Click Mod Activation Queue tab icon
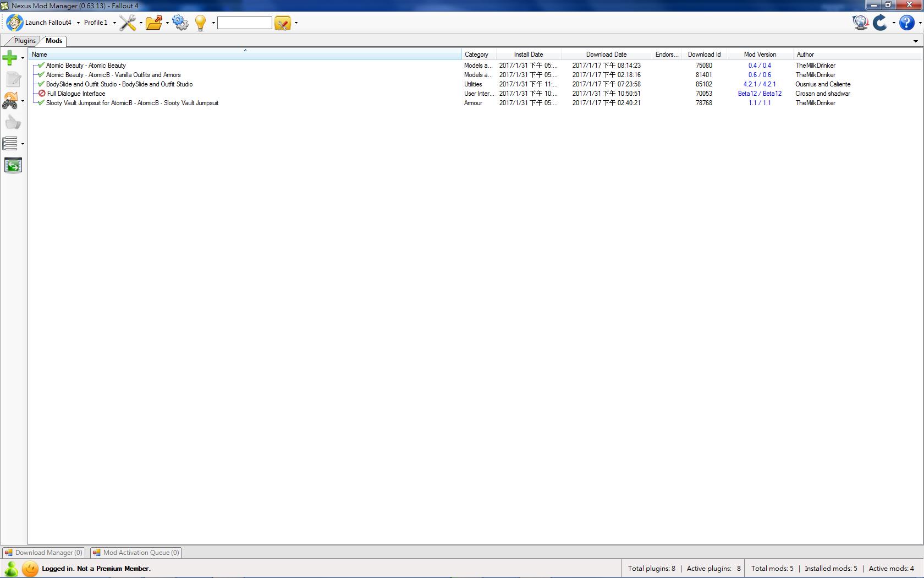This screenshot has height=578, width=924. point(97,553)
